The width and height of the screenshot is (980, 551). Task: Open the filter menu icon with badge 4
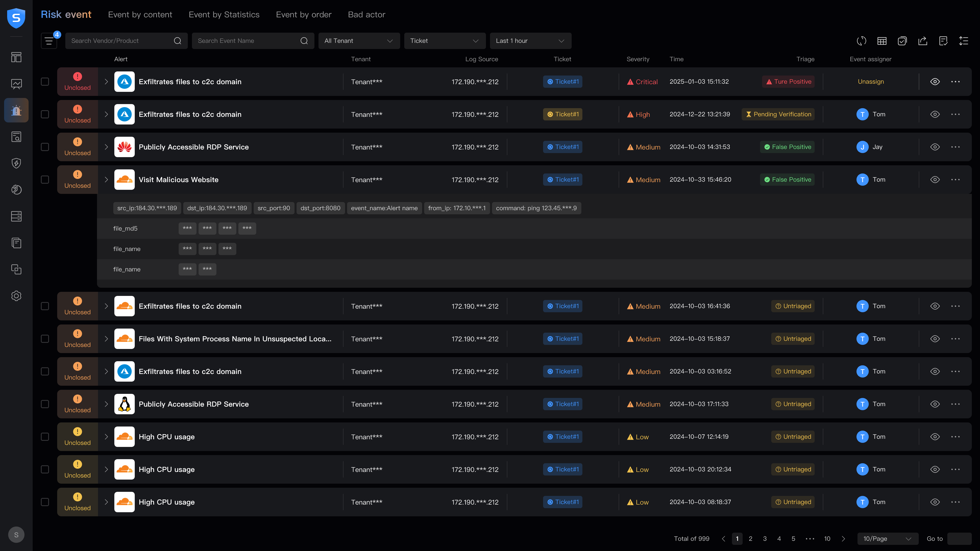click(49, 41)
